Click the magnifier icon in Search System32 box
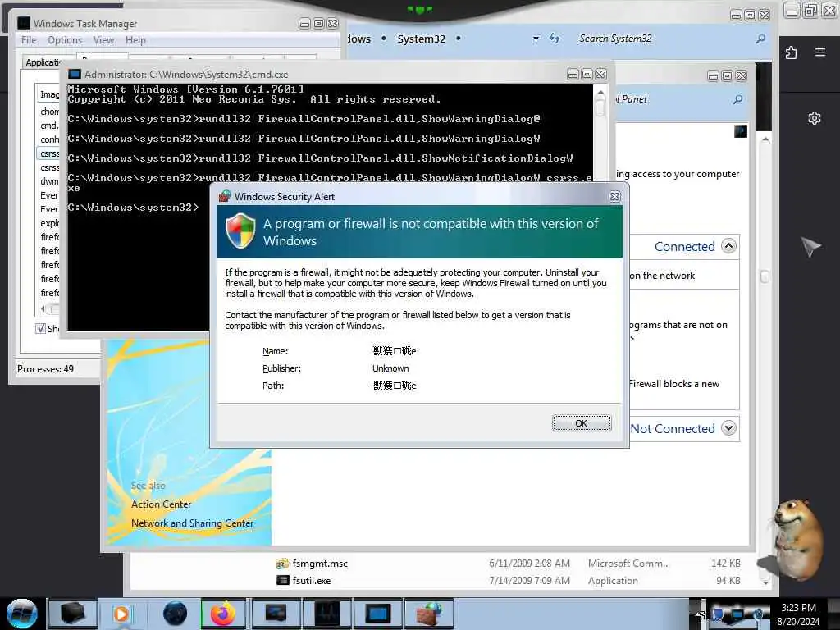Viewport: 840px width, 630px height. click(760, 39)
